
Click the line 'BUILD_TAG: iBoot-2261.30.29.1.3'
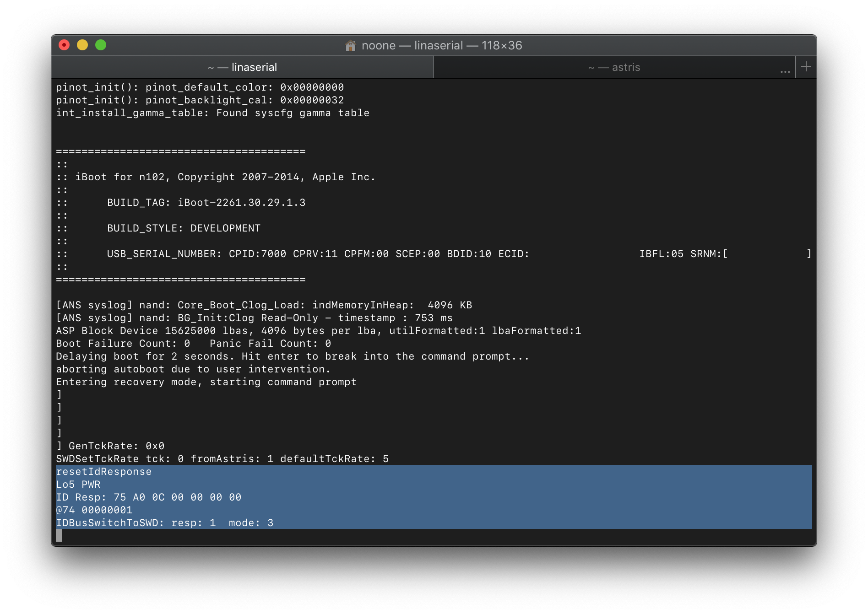[206, 203]
